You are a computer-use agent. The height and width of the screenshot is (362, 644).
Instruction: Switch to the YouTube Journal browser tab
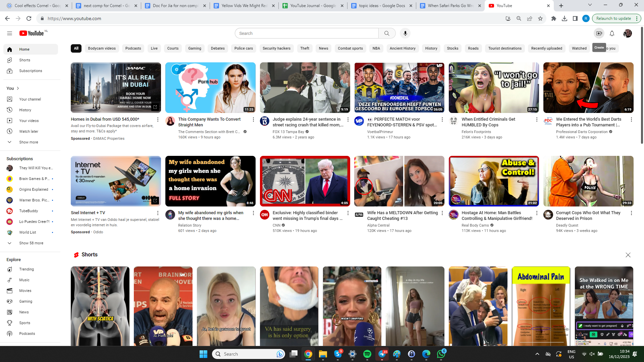(313, 6)
